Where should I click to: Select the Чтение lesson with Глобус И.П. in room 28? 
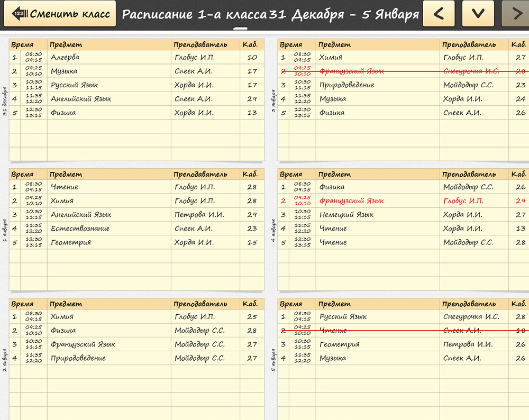pos(136,187)
